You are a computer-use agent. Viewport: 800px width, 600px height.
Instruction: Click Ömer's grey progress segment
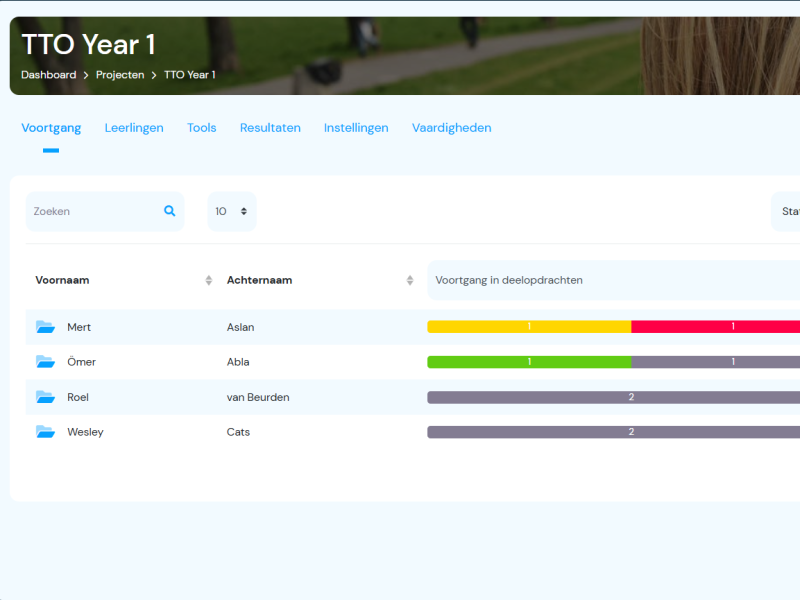(715, 362)
